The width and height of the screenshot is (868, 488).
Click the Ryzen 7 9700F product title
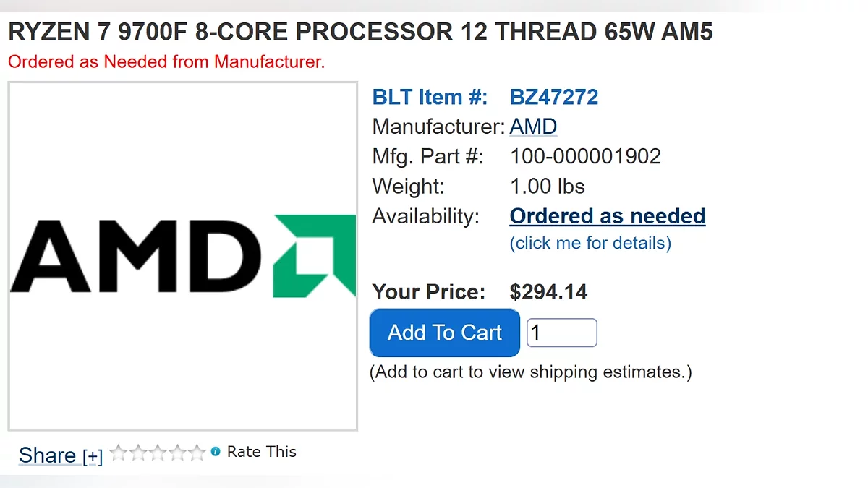360,32
